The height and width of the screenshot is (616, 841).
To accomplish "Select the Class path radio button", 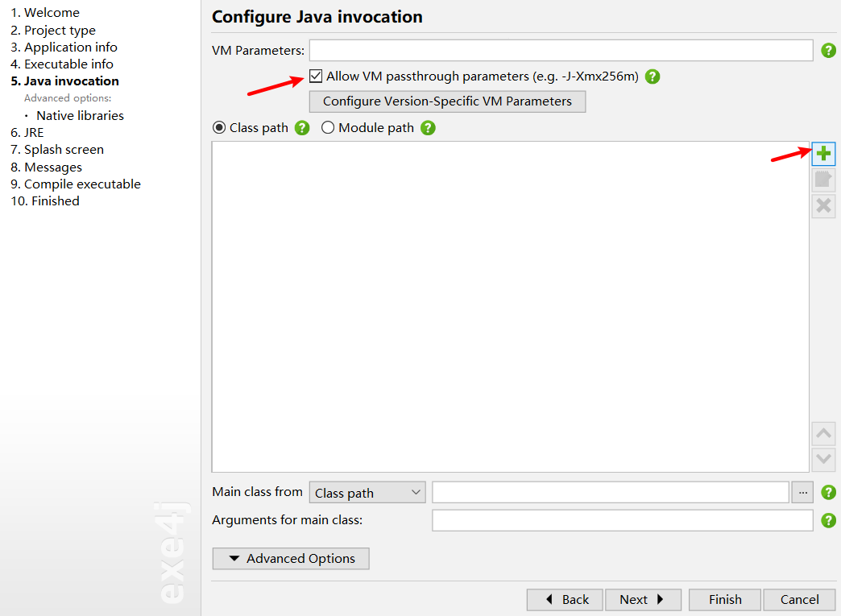I will coord(219,127).
